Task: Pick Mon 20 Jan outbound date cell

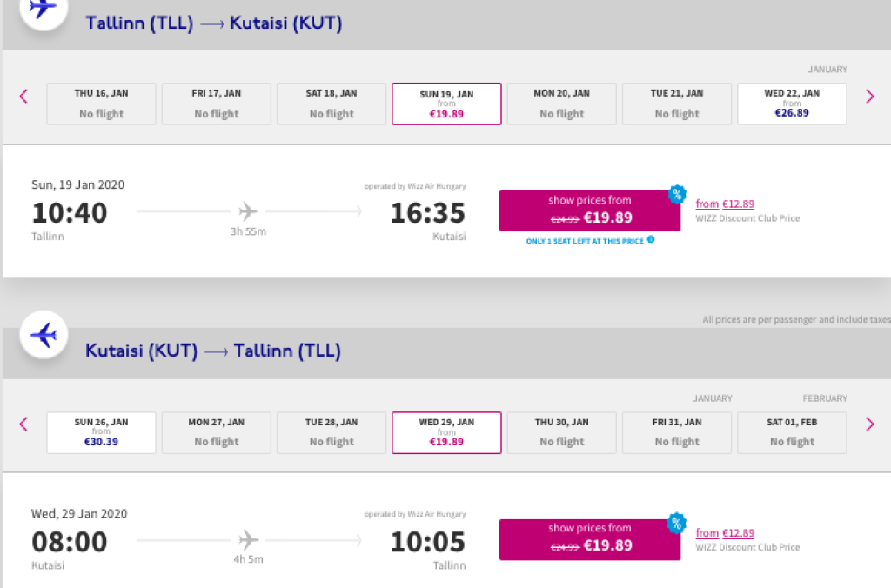Action: [561, 104]
